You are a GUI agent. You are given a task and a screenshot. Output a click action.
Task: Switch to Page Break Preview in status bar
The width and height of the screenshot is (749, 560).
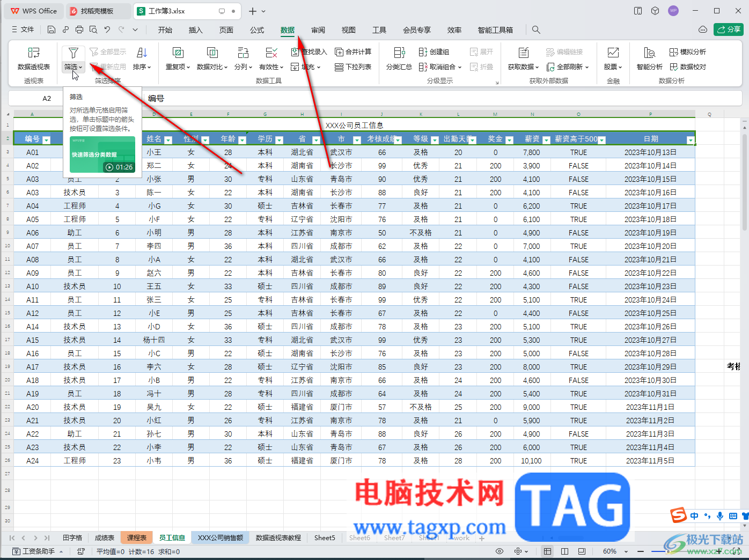coord(582,551)
